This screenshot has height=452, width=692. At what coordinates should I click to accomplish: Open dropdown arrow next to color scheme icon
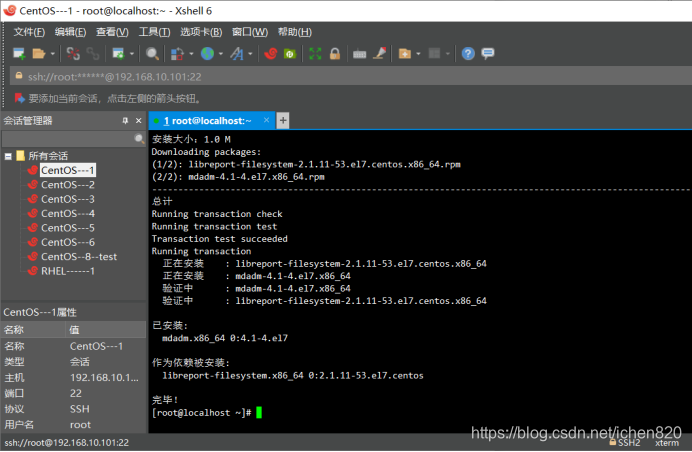[x=191, y=54]
